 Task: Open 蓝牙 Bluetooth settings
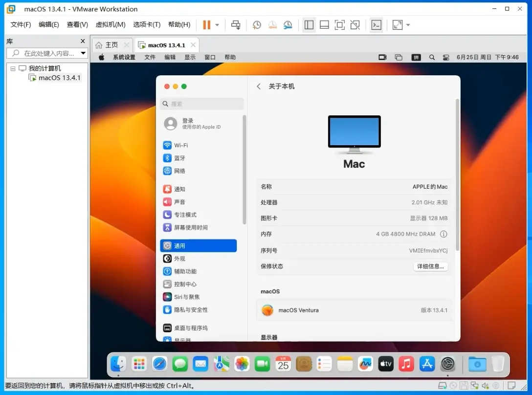[198, 158]
